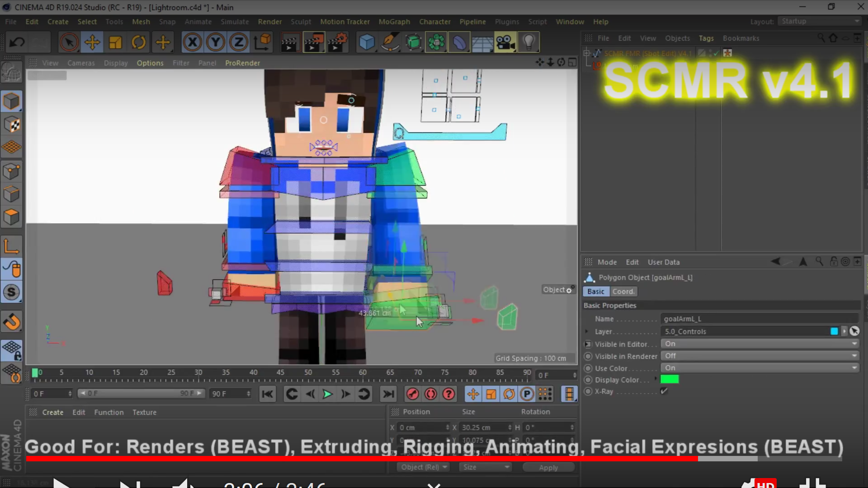The image size is (868, 488).
Task: Toggle the X axis lock
Action: (193, 42)
